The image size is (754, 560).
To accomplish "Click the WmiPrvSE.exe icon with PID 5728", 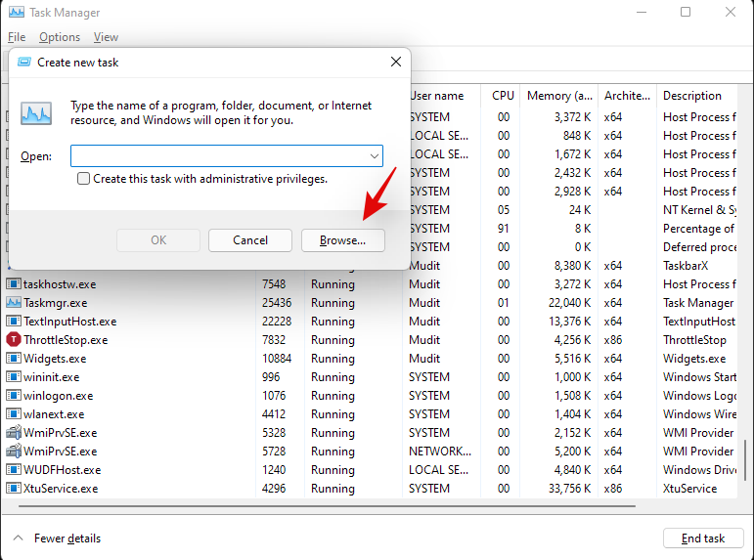I will (x=14, y=451).
